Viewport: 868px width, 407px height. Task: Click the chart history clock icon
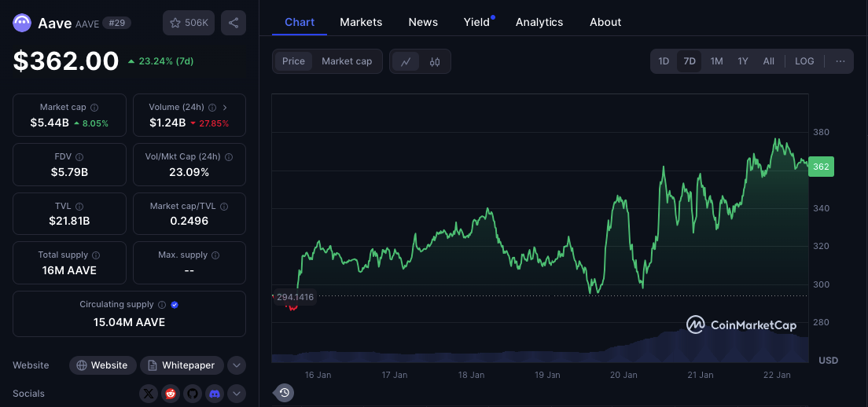pyautogui.click(x=284, y=393)
